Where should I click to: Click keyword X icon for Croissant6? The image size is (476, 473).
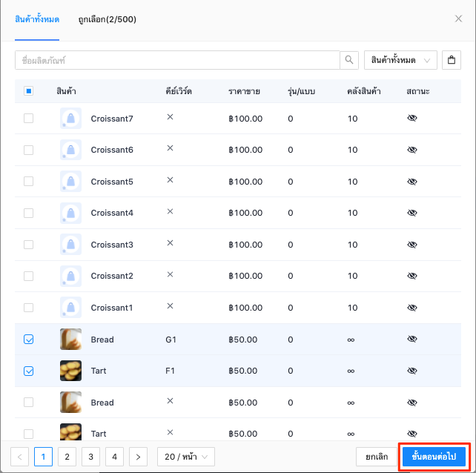[170, 148]
